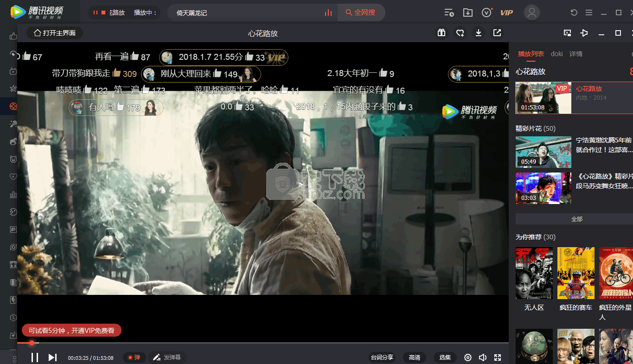Open the hamburger main menu icon
This screenshot has width=633, height=364.
(589, 13)
